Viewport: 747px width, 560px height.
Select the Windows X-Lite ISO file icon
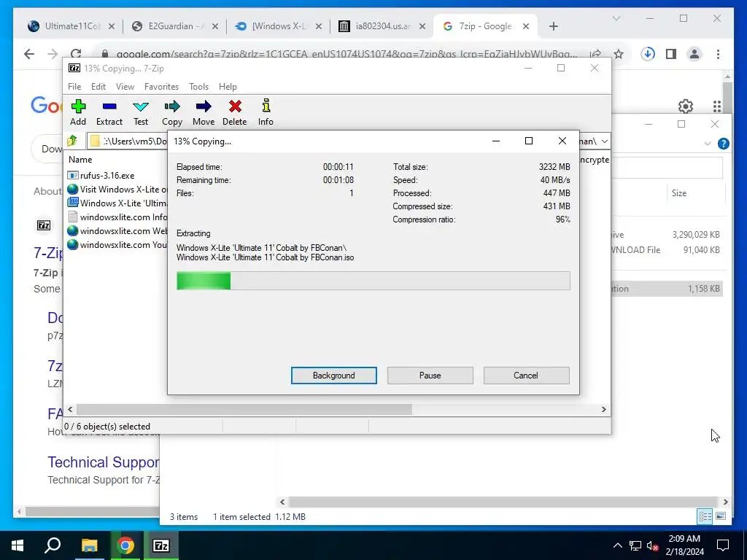coord(73,203)
